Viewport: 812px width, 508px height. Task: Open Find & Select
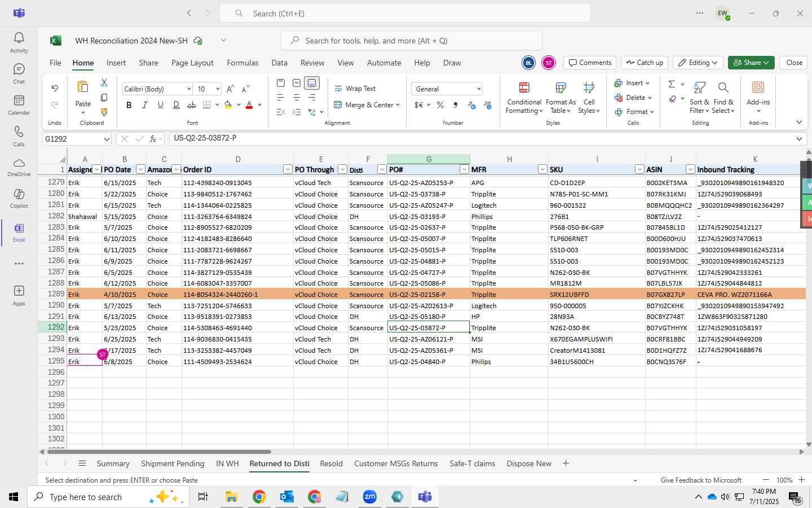723,97
